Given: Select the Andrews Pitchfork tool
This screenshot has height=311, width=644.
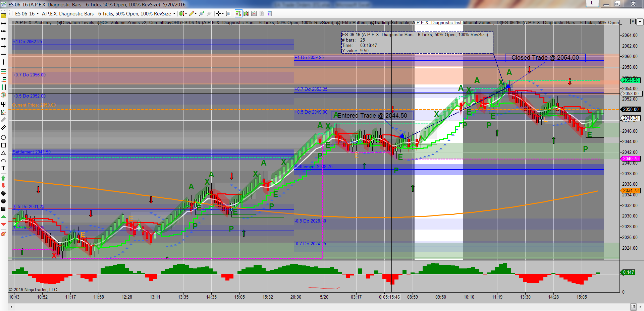Looking at the screenshot, I should [3, 104].
